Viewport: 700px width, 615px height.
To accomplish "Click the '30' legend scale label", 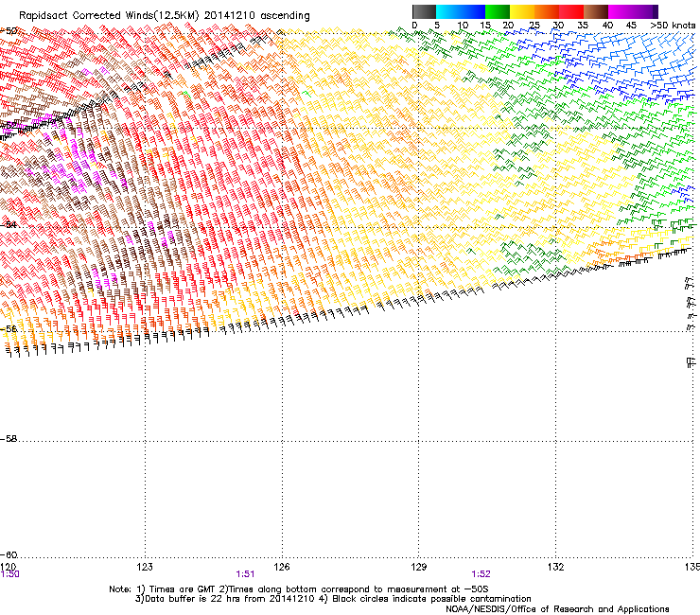I will tap(558, 25).
